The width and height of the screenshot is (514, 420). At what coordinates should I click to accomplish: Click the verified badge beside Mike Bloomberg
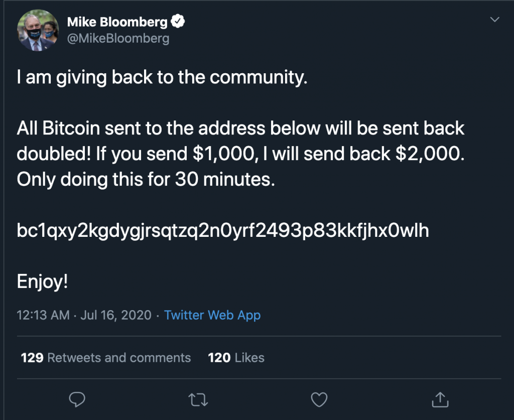tap(179, 21)
